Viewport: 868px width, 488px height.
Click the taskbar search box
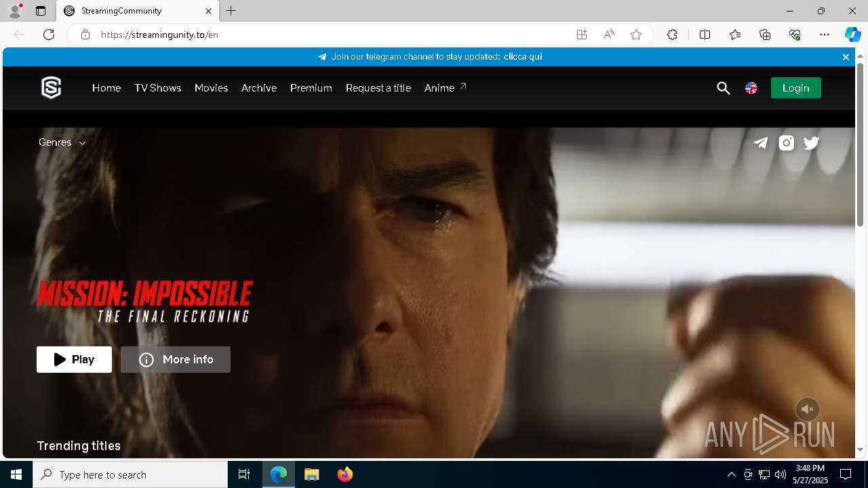point(130,474)
